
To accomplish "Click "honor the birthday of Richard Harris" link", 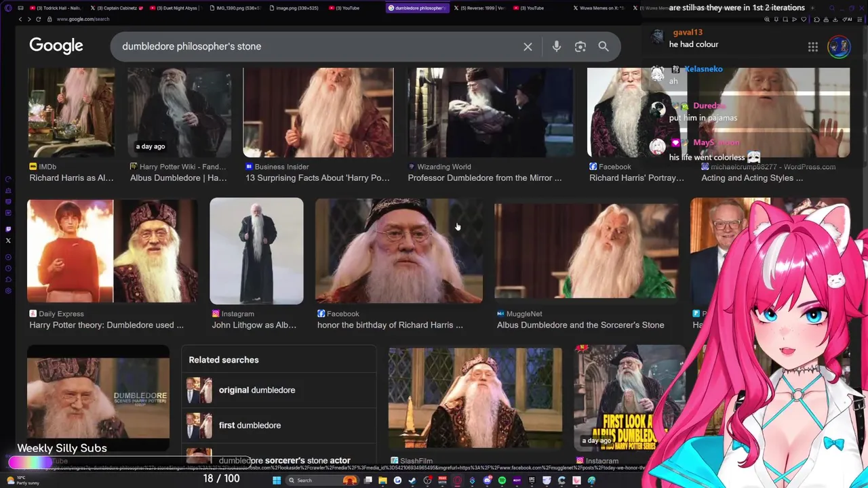I will [390, 325].
